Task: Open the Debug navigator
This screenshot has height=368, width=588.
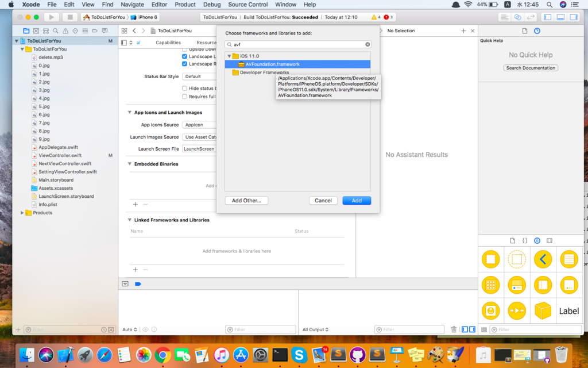Action: [85, 31]
